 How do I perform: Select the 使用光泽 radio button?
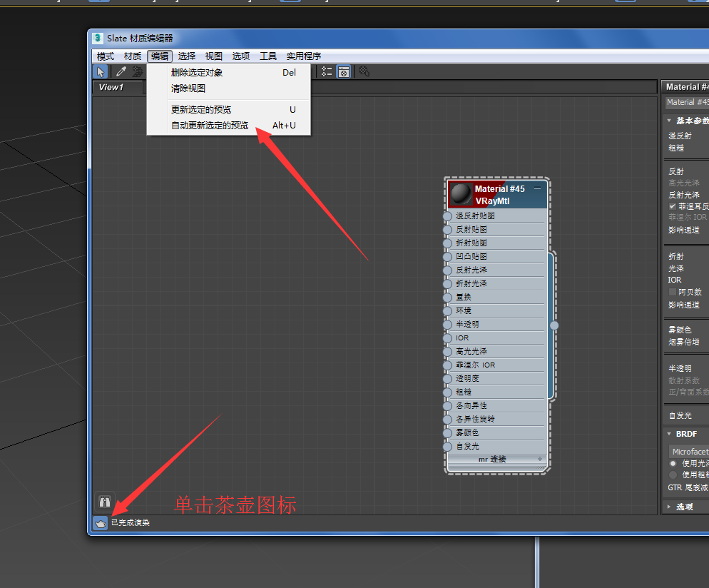[673, 463]
